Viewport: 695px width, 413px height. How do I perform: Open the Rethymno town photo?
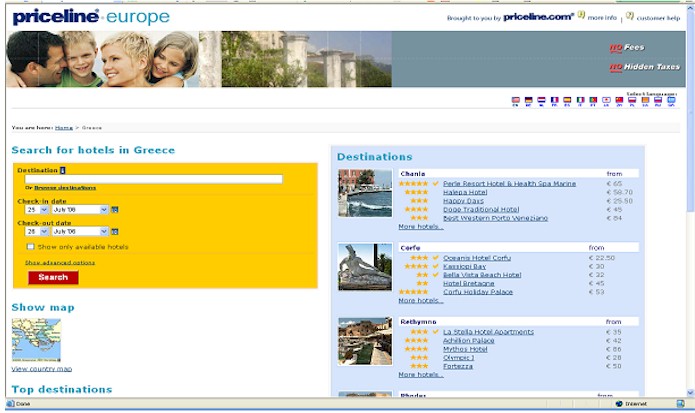point(365,341)
